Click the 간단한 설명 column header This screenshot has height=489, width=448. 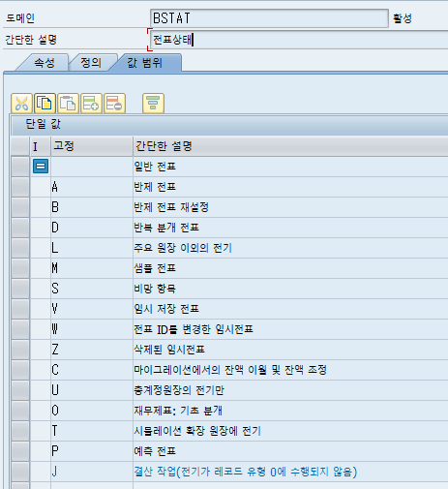(x=290, y=146)
